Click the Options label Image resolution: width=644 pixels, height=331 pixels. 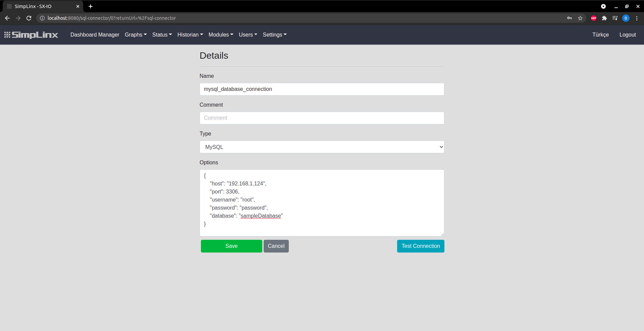click(209, 163)
